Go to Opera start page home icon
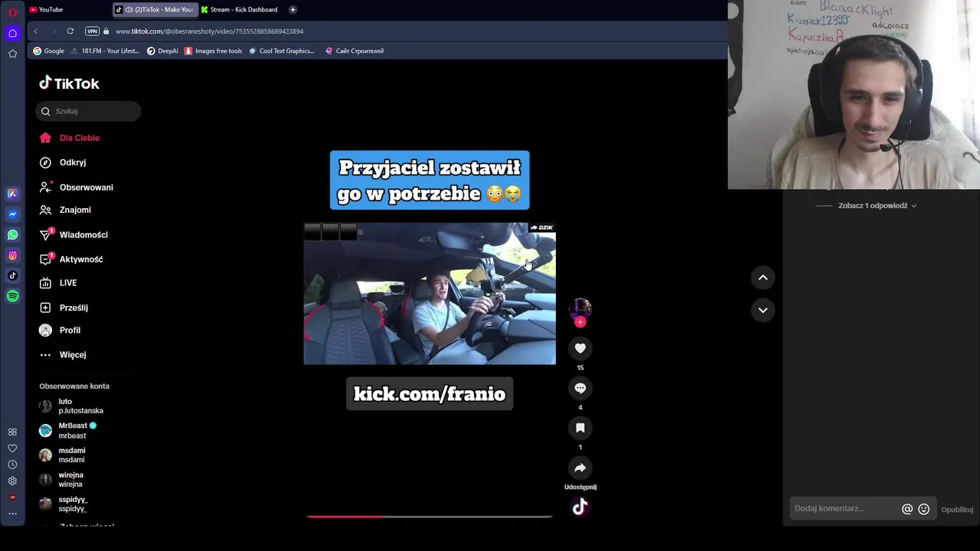Image resolution: width=980 pixels, height=551 pixels. coord(12,33)
